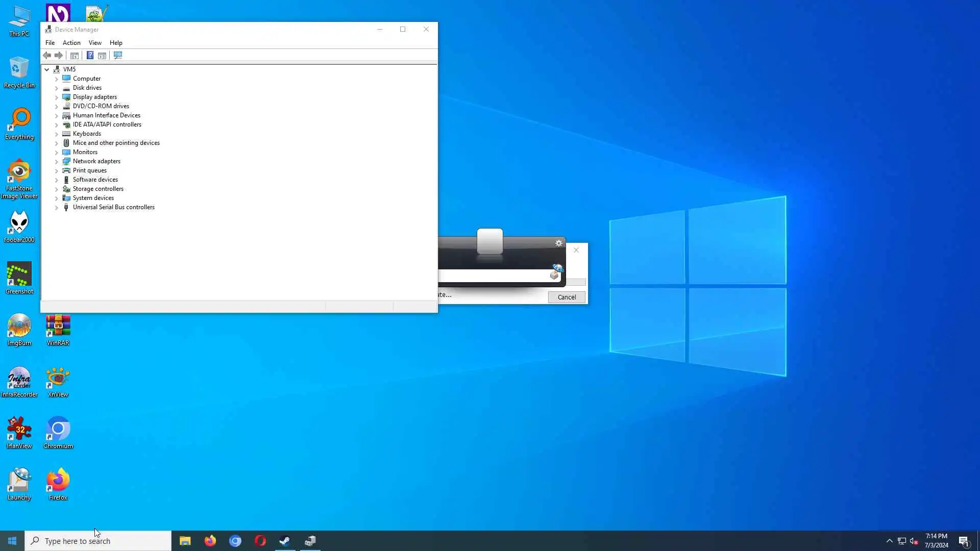
Task: Expand the Network adapters category
Action: [57, 161]
